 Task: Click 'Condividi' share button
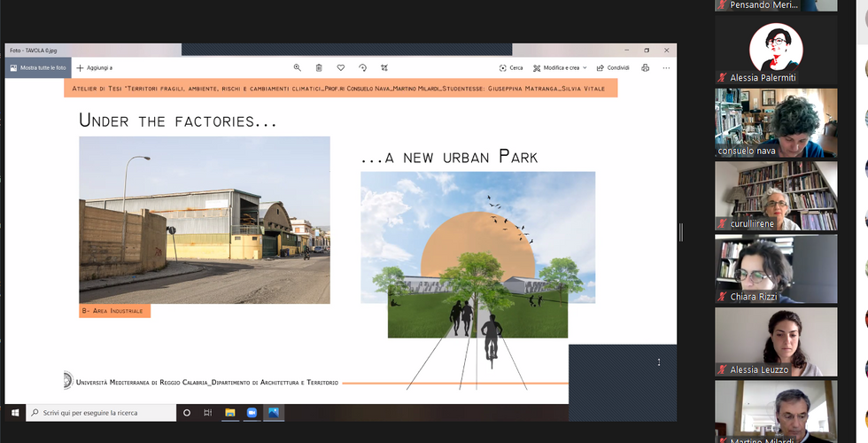pyautogui.click(x=613, y=67)
